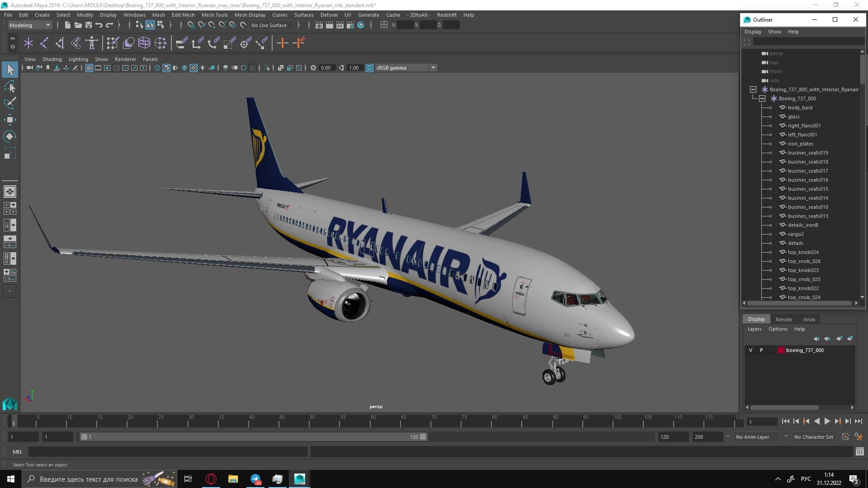
Task: Click the Human skeleton shelf icon
Action: pos(92,43)
